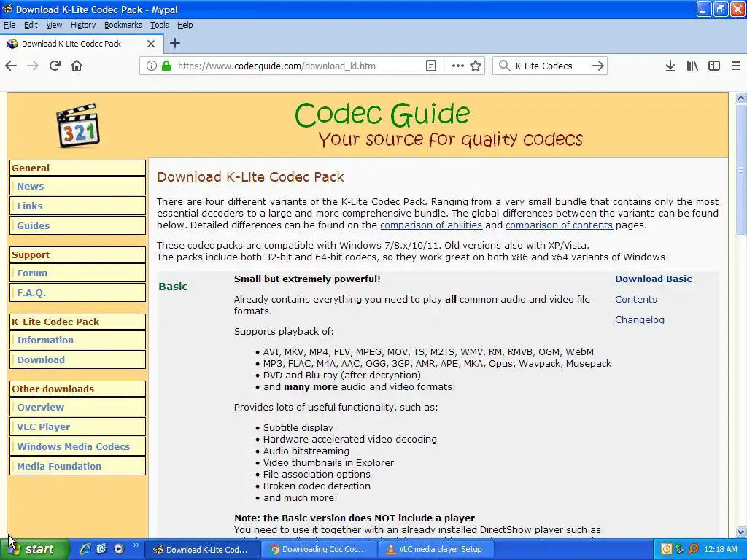Screen dimensions: 747x560
Task: Open the Tools menu
Action: point(159,25)
